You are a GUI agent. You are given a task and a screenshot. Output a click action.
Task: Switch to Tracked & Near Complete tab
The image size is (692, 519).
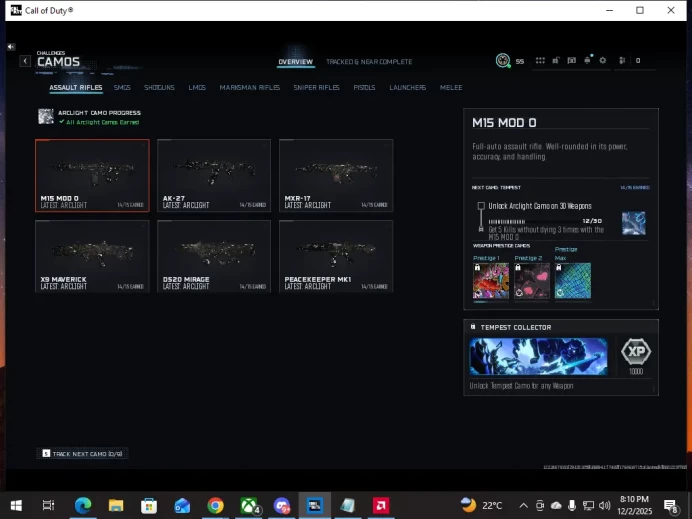[369, 62]
